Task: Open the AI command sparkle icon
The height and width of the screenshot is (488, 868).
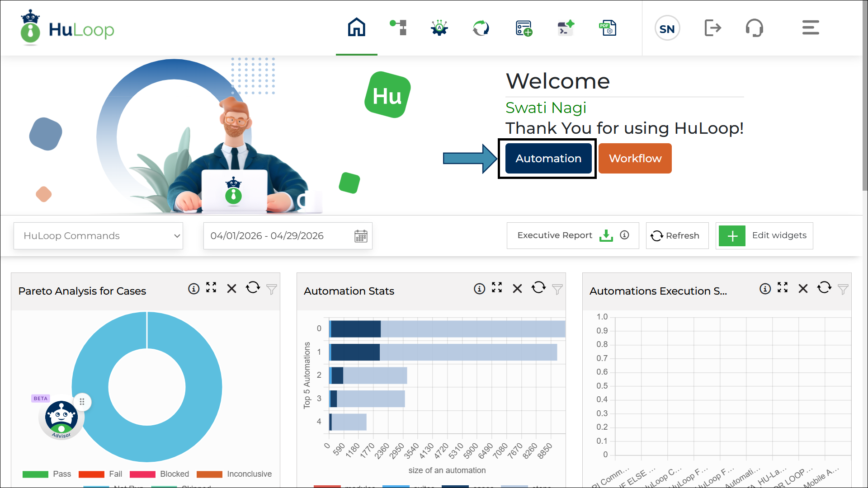Action: pyautogui.click(x=566, y=28)
